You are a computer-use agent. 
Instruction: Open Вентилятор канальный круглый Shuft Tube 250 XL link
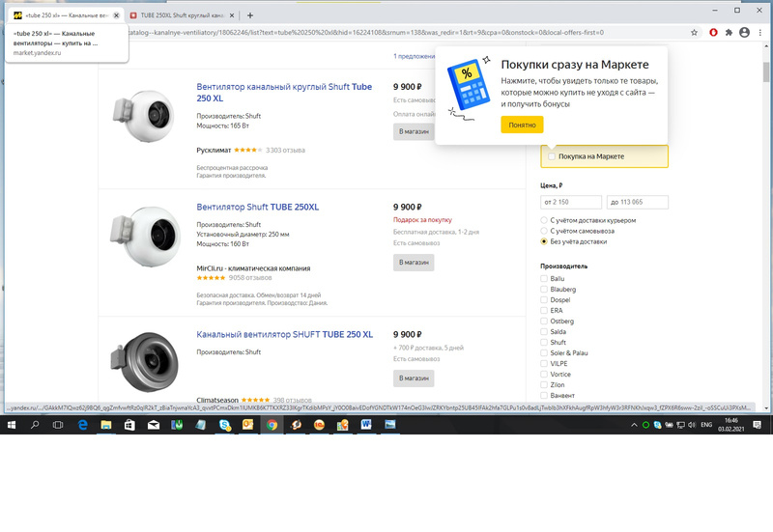(284, 93)
